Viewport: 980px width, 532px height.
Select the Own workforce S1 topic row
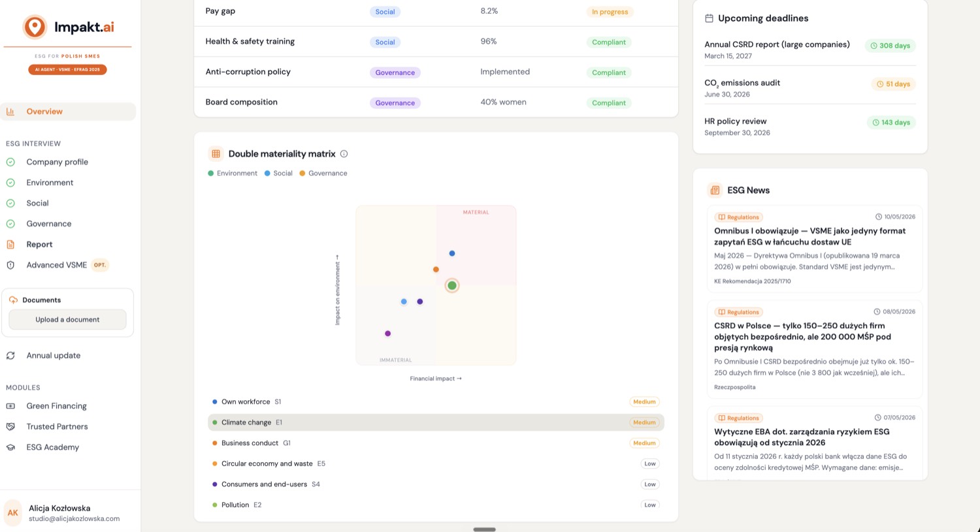[436, 402]
